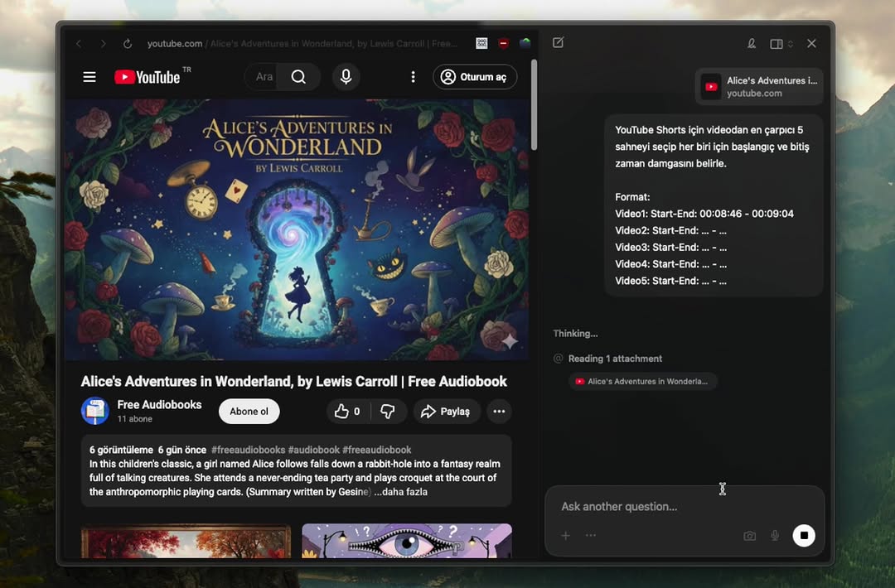Open the Free Audiobooks channel name
This screenshot has width=895, height=588.
[x=159, y=404]
